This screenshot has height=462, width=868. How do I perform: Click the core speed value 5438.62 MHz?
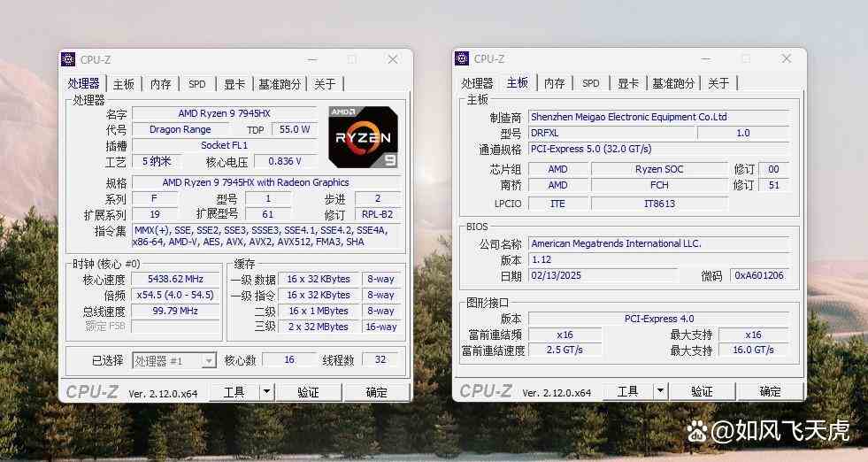(x=175, y=279)
